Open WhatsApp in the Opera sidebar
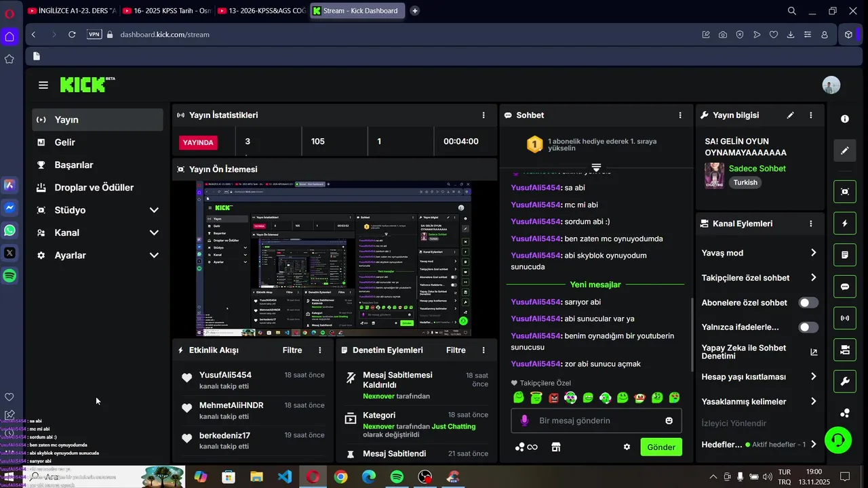This screenshot has width=868, height=488. [9, 230]
